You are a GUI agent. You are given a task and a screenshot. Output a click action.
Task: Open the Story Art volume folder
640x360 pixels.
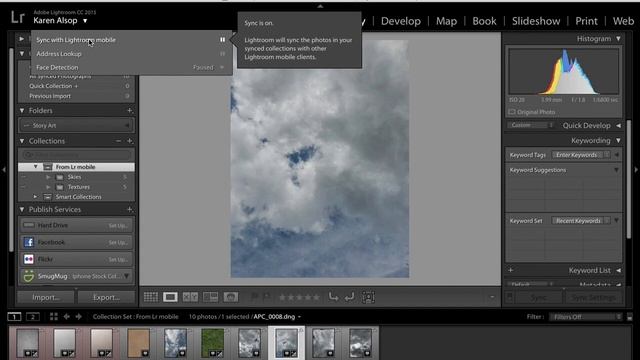coord(76,125)
